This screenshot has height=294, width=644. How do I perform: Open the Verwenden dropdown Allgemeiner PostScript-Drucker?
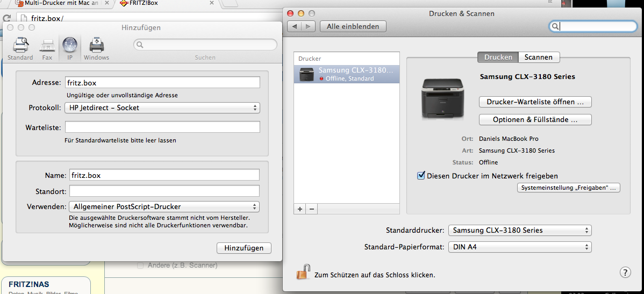pyautogui.click(x=164, y=206)
